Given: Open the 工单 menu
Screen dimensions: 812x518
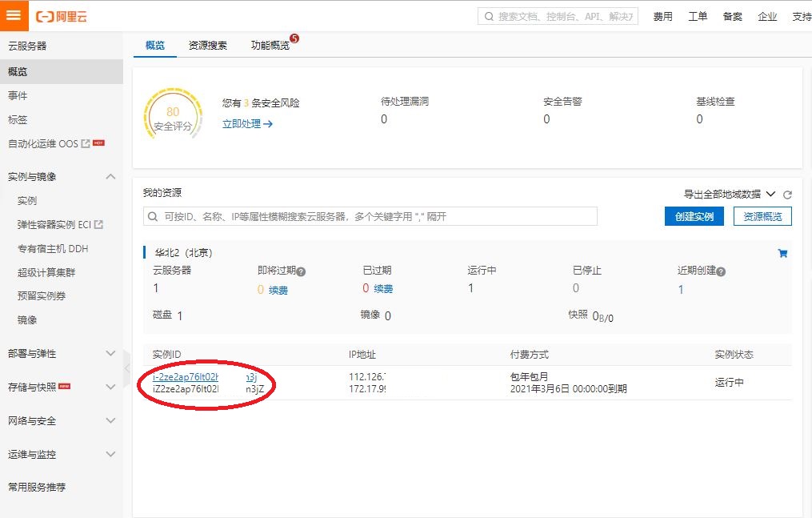Looking at the screenshot, I should (x=698, y=16).
